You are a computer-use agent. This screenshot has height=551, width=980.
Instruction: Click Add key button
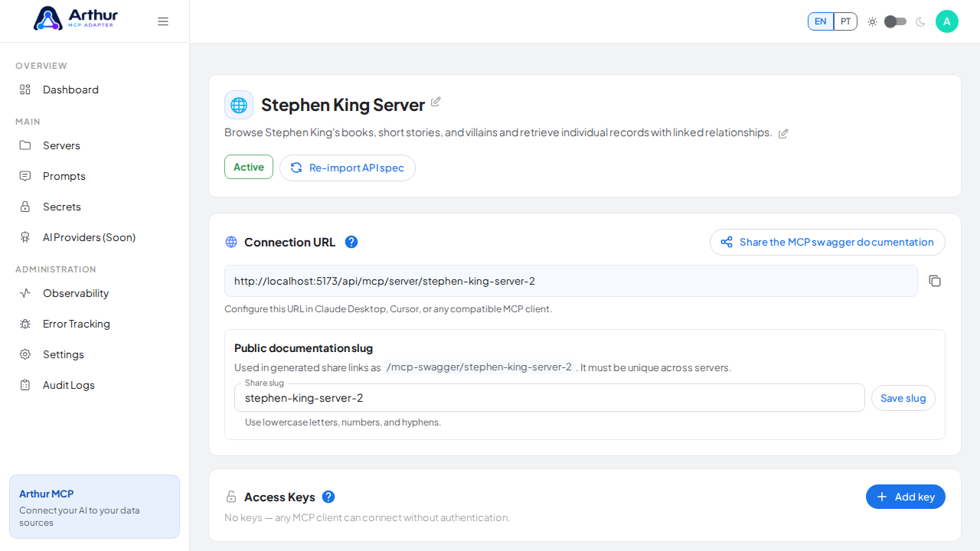coord(906,497)
